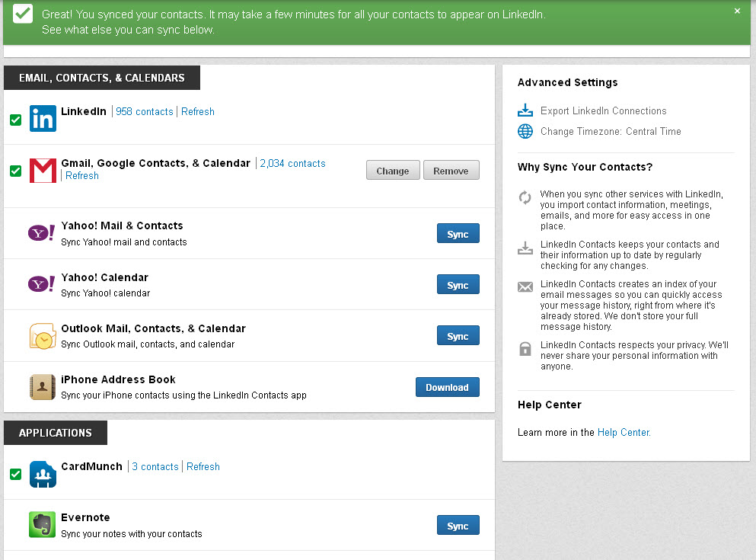Viewport: 756px width, 560px height.
Task: Dismiss the green success notification banner
Action: pyautogui.click(x=737, y=11)
